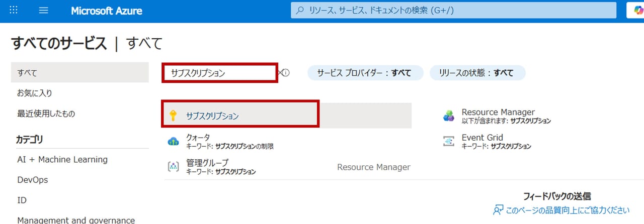The height and width of the screenshot is (224, 644).
Task: Open the リリースの状態 filter dropdown
Action: (x=476, y=73)
